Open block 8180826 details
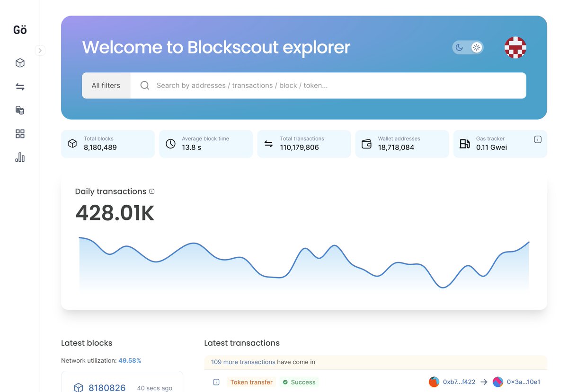This screenshot has width=568, height=392. click(107, 387)
